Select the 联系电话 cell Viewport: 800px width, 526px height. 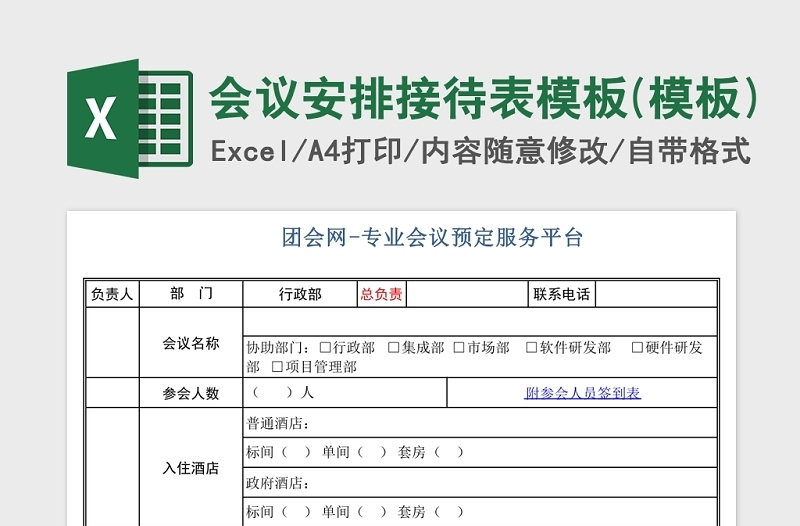tap(562, 294)
